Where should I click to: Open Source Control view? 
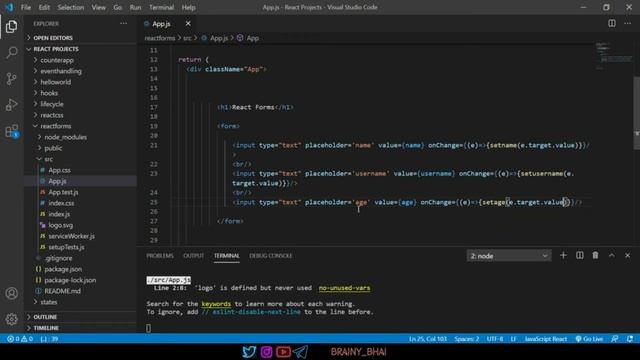coord(11,78)
